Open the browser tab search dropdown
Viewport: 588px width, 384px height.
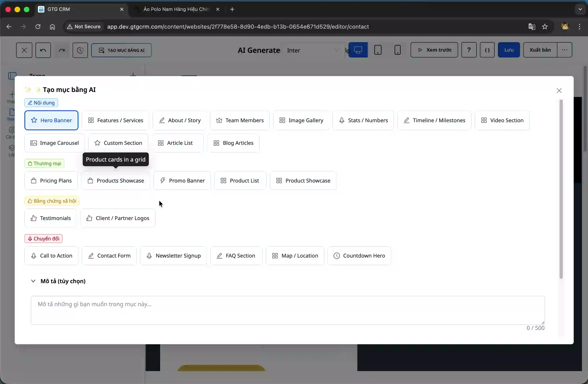click(x=580, y=9)
